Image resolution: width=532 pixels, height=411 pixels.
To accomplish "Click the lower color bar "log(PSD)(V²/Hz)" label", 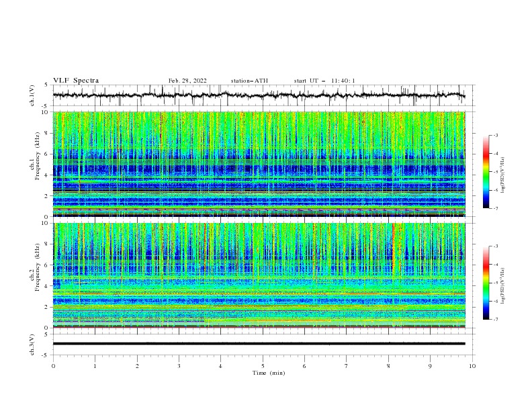I will point(503,286).
